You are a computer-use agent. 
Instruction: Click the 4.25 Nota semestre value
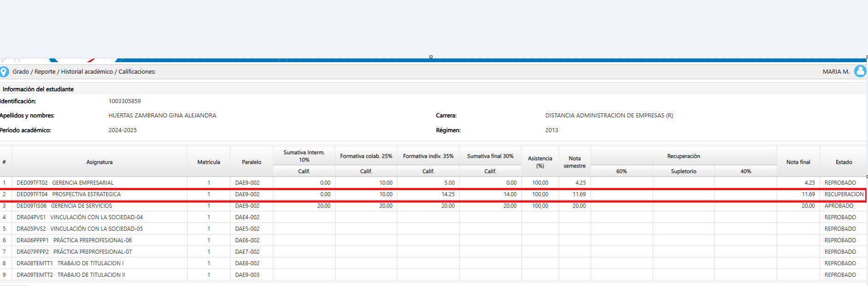pos(580,183)
